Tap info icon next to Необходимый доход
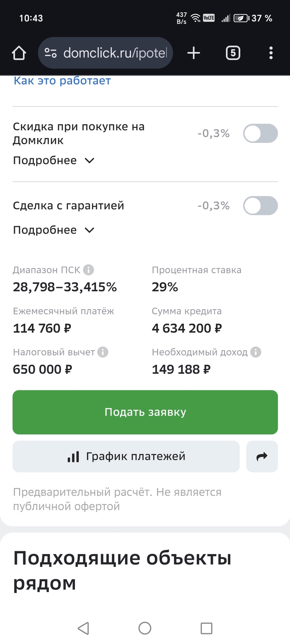Viewport: 290px width, 644px height. tap(256, 352)
